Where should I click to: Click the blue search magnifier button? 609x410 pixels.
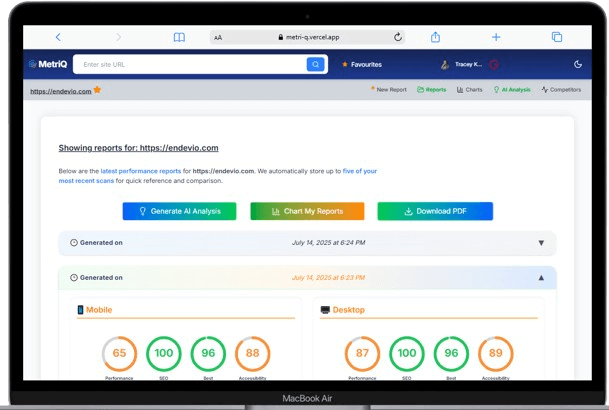[315, 64]
